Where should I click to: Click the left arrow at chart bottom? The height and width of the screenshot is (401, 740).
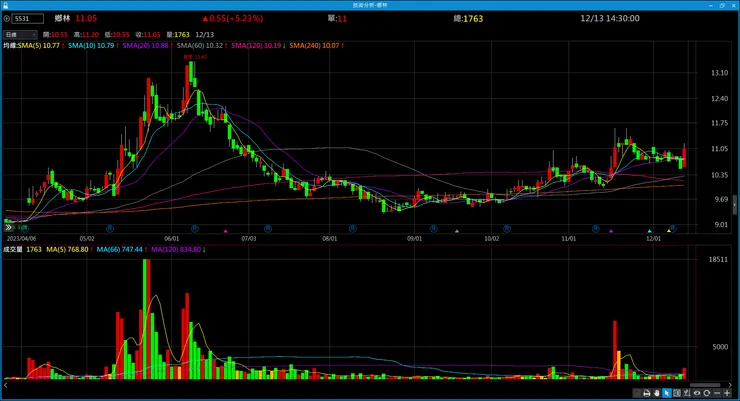click(6, 385)
